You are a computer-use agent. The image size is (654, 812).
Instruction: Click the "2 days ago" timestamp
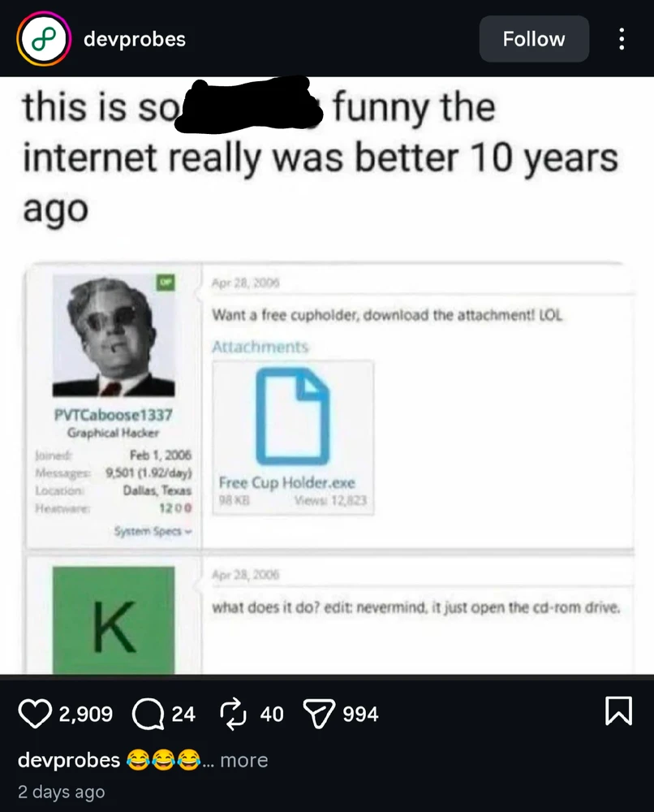61,792
